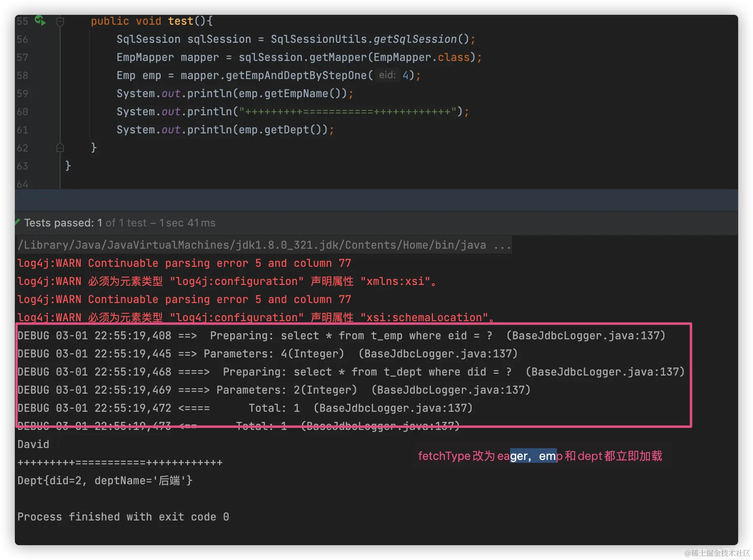Screen dimensions: 753x560
Task: Click the 'David' output line
Action: pyautogui.click(x=33, y=444)
